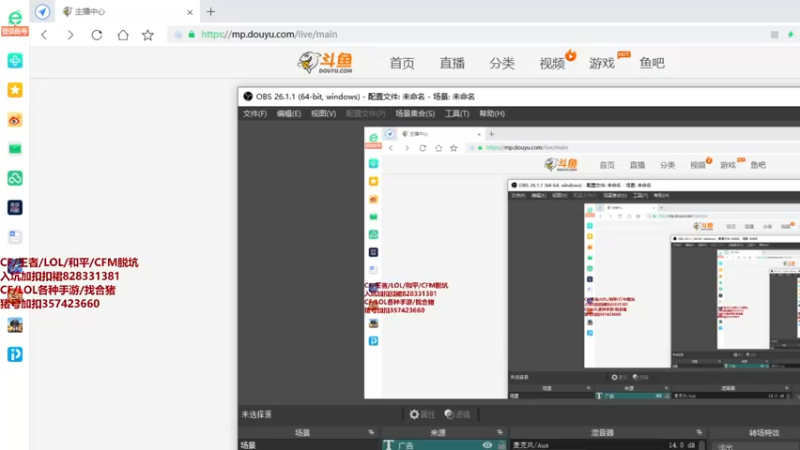The width and height of the screenshot is (800, 450).
Task: Open OBS 文件(F) menu
Action: pyautogui.click(x=255, y=114)
